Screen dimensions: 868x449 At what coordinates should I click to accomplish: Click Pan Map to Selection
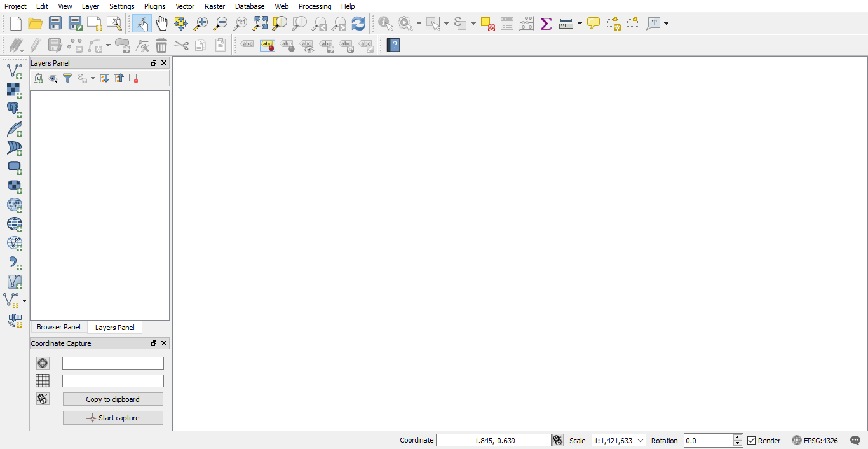click(x=181, y=24)
